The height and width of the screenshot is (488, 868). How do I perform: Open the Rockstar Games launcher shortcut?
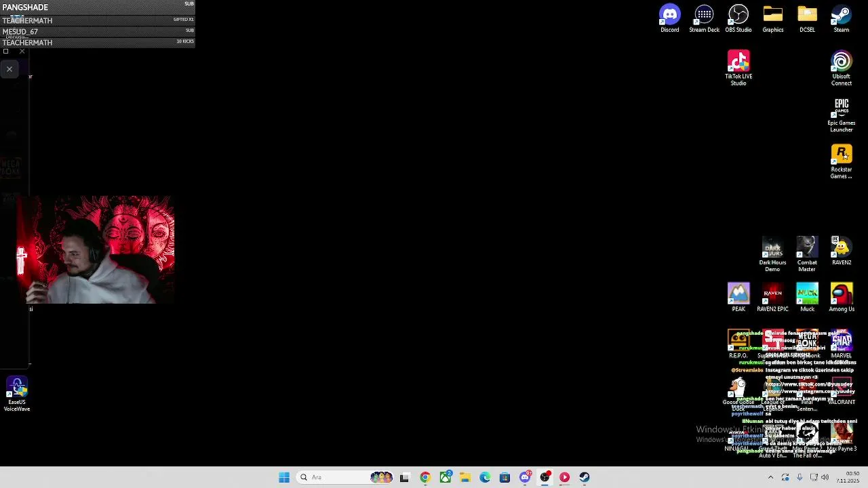coord(842,161)
